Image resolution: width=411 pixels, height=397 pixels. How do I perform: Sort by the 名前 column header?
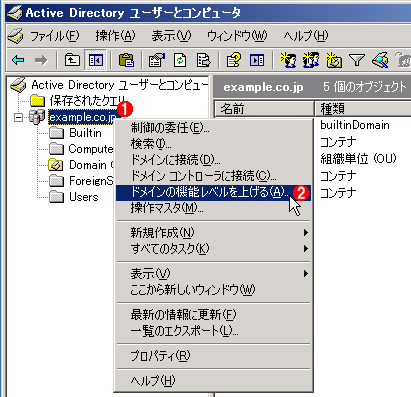tap(264, 109)
